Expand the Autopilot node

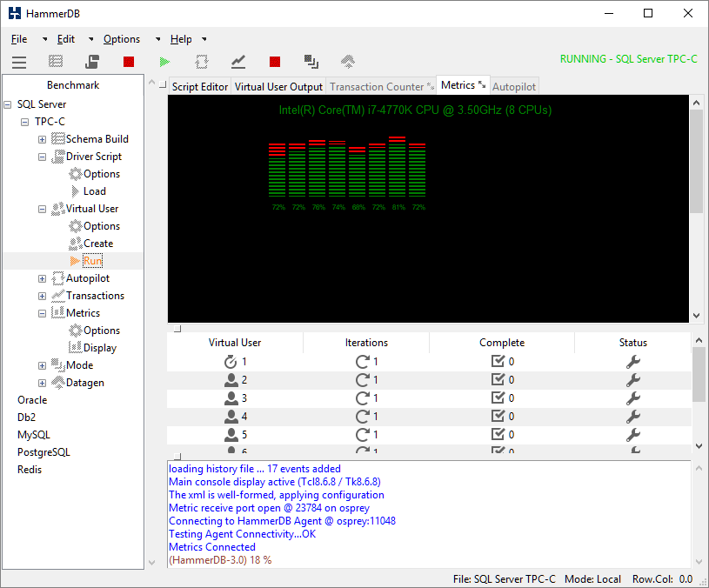point(42,279)
